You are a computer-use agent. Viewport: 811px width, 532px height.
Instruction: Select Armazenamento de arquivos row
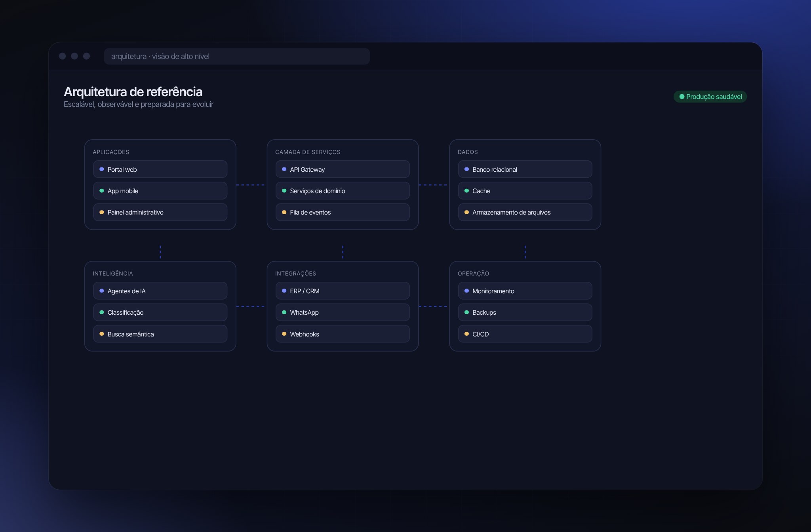click(525, 212)
